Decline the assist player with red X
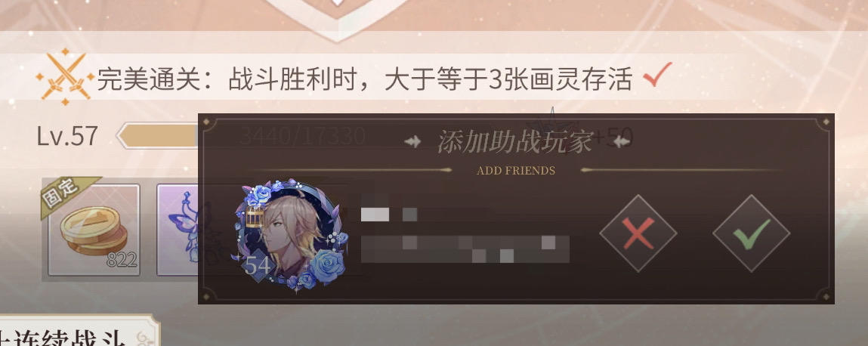The image size is (868, 346). [x=638, y=233]
